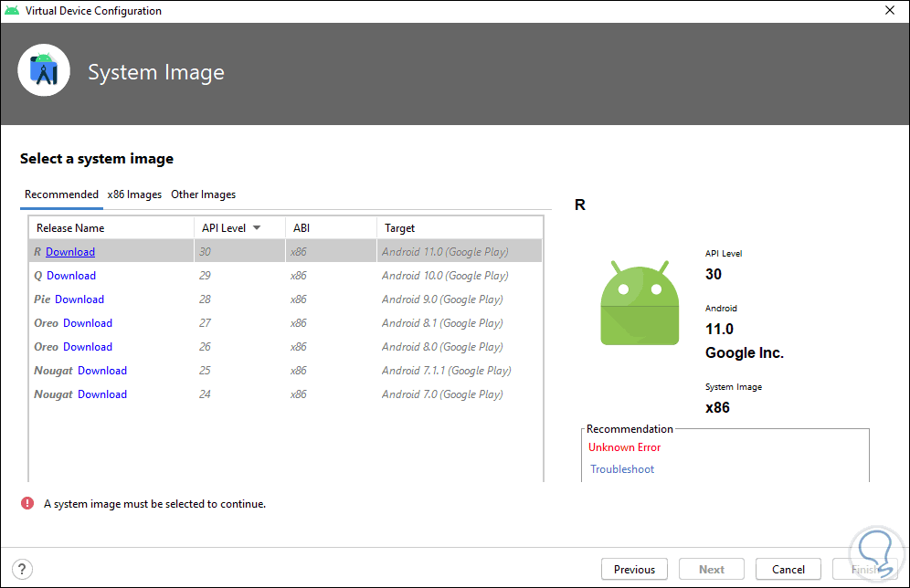The height and width of the screenshot is (588, 910).
Task: Select the Recommended tab
Action: pyautogui.click(x=61, y=194)
